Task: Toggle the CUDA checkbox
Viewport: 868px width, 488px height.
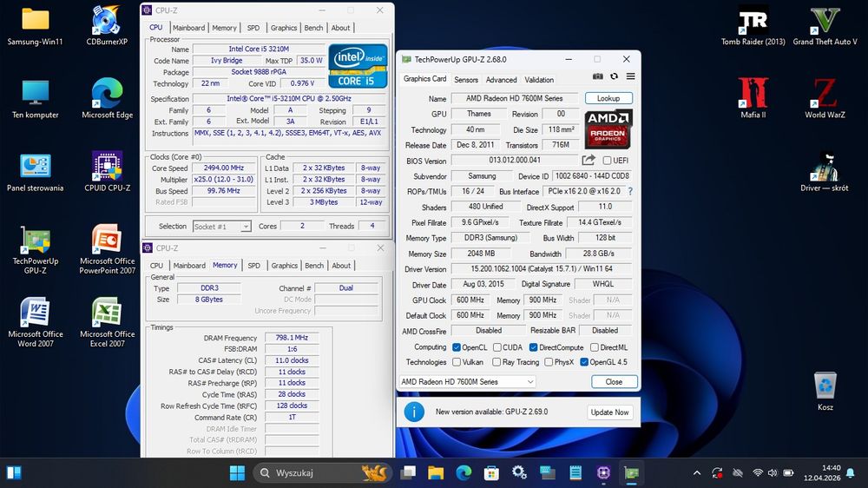Action: (497, 347)
